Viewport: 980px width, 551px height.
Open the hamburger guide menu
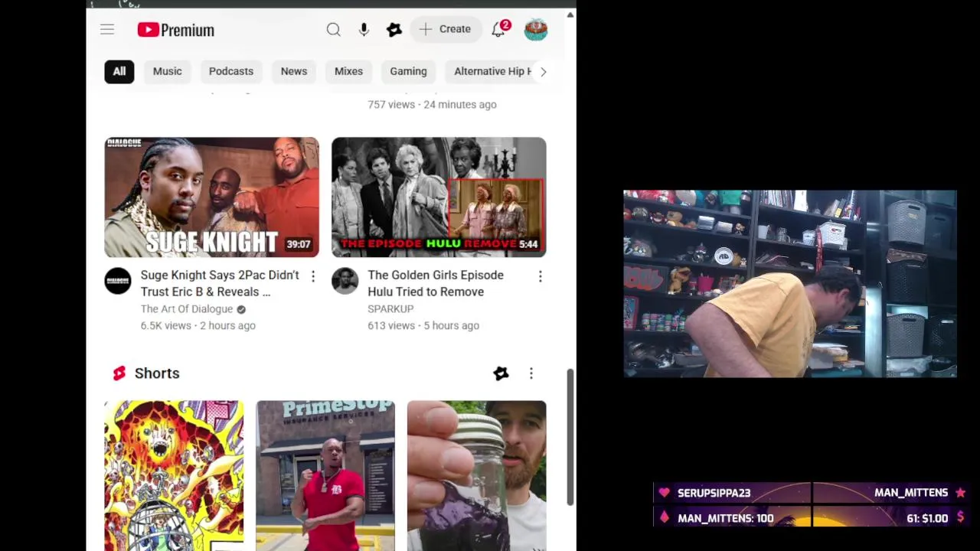tap(107, 30)
